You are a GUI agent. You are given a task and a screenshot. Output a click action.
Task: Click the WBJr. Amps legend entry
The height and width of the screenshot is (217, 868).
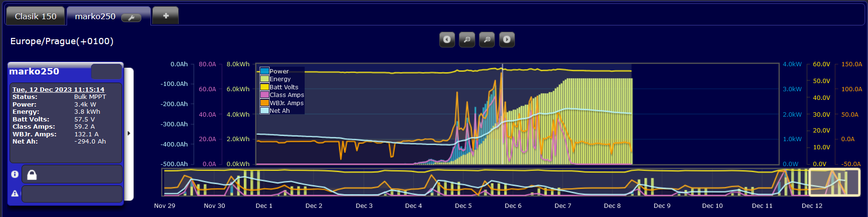click(x=282, y=103)
